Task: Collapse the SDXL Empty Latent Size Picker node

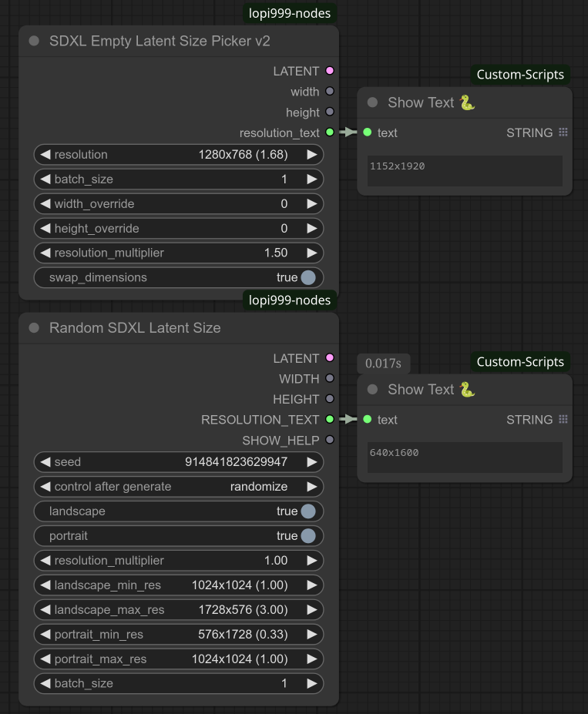Action: 34,41
